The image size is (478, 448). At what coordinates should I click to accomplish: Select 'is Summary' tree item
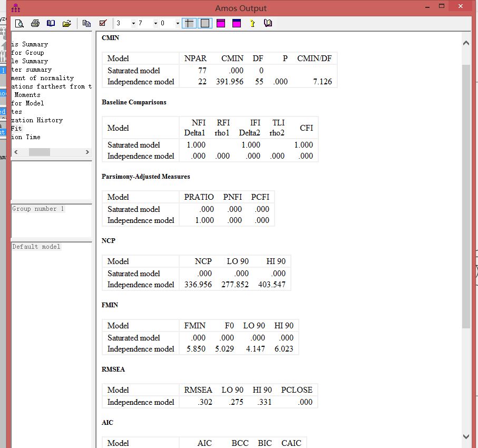(30, 44)
